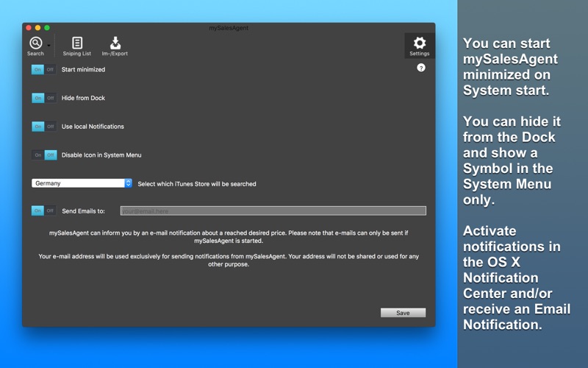Close the mySalesAgent window with red button

pyautogui.click(x=29, y=28)
